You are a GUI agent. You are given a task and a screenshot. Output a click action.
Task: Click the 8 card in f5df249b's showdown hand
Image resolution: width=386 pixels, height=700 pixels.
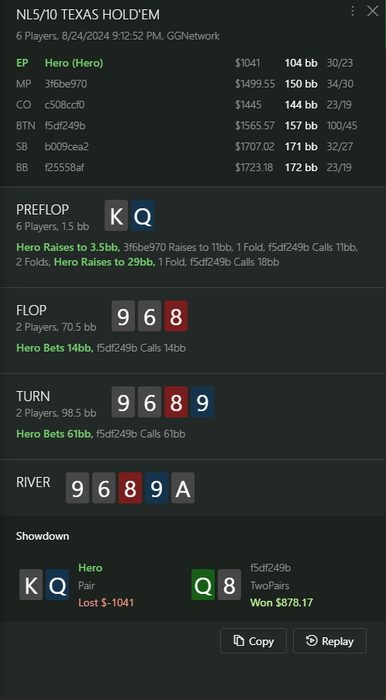point(229,584)
